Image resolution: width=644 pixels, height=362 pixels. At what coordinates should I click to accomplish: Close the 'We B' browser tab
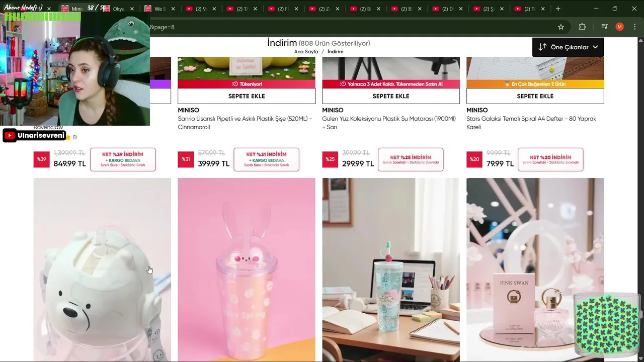tap(173, 9)
